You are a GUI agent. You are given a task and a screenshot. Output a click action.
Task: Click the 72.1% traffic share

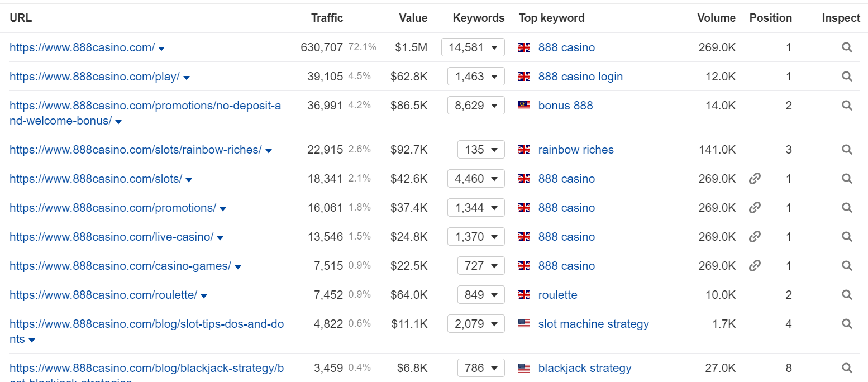(x=362, y=47)
